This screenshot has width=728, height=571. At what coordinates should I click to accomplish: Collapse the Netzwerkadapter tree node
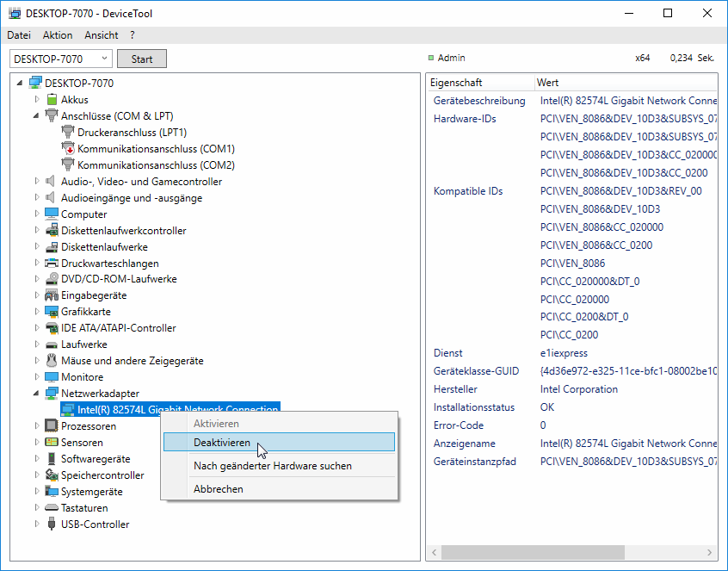tap(36, 394)
